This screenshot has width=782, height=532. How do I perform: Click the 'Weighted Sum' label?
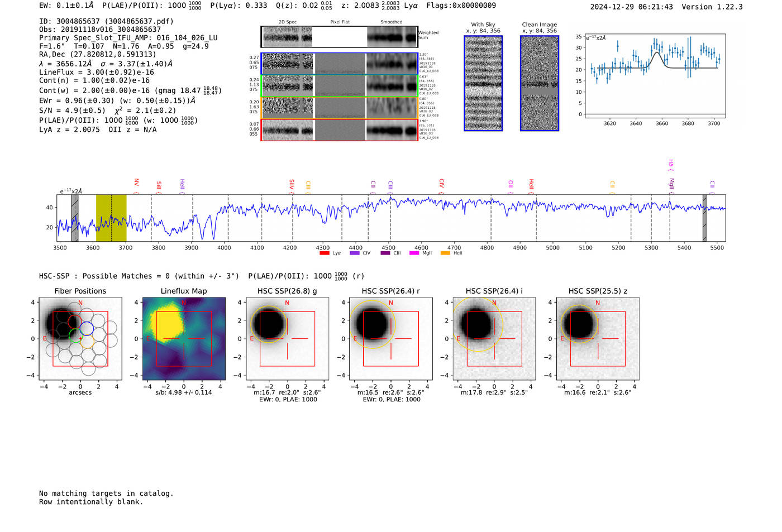coord(428,35)
